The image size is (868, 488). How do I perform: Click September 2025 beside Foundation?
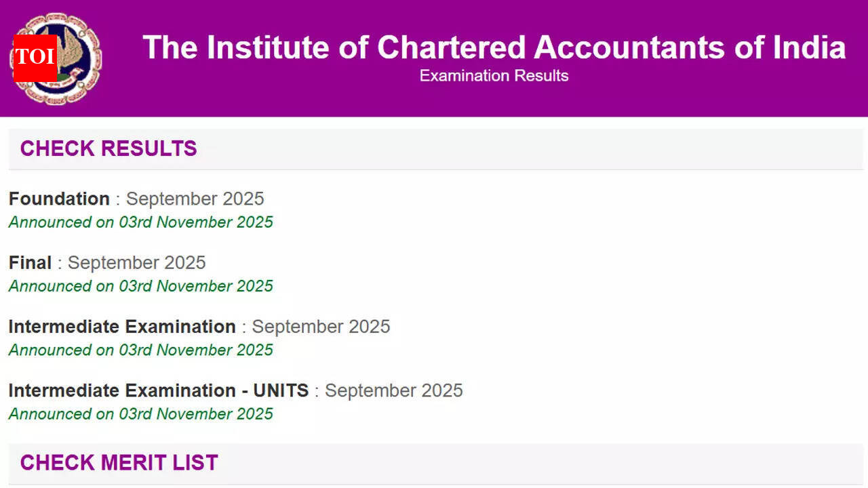pos(195,199)
